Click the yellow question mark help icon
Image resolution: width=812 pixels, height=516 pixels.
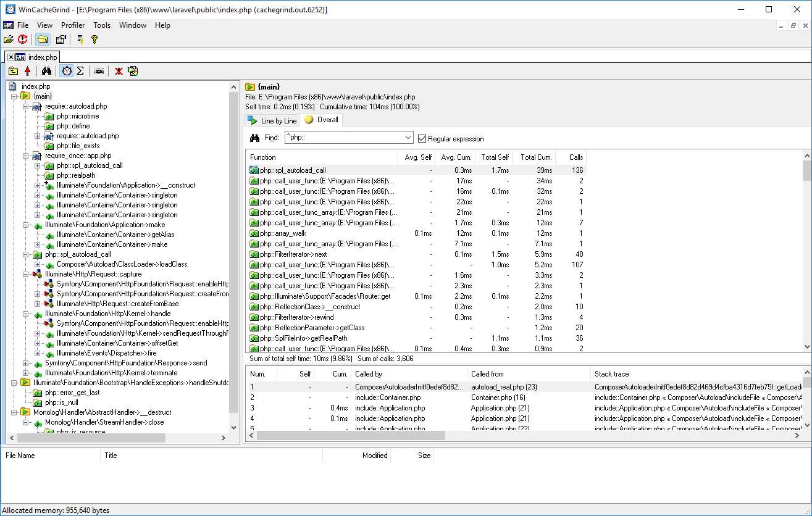(x=94, y=40)
